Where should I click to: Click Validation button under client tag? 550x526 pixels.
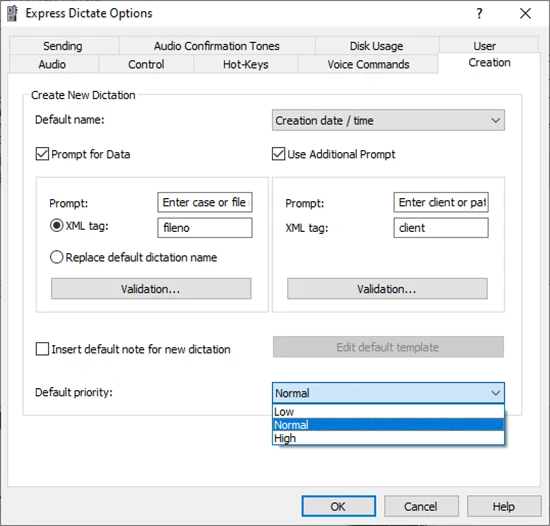[x=387, y=289]
